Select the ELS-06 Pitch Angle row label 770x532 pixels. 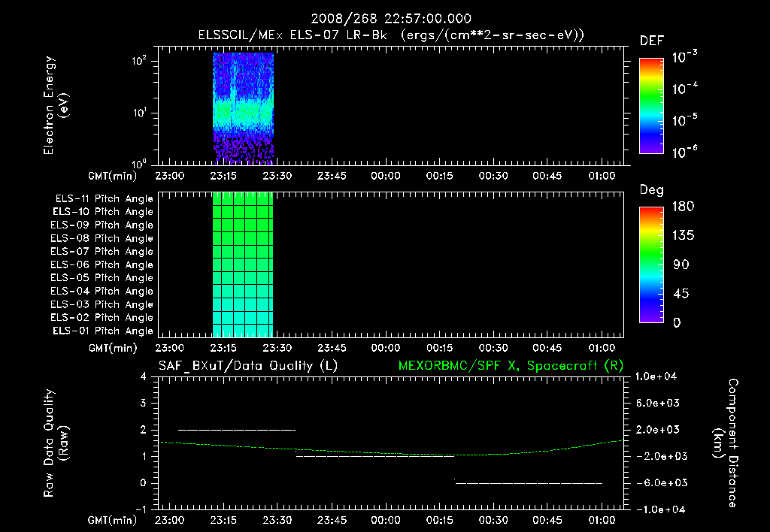click(102, 264)
